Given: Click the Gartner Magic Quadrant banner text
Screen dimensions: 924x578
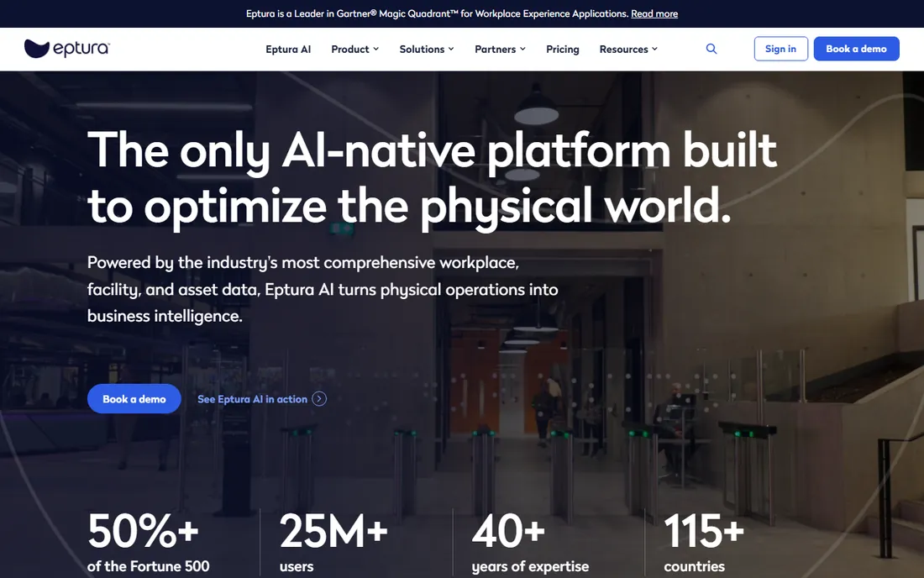Looking at the screenshot, I should pos(438,13).
